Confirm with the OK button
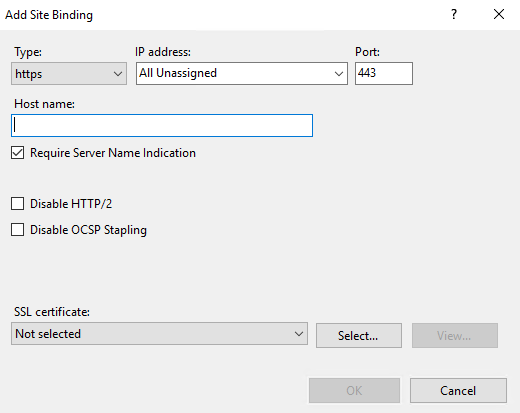Screen dimensions: 520x413 (354, 390)
